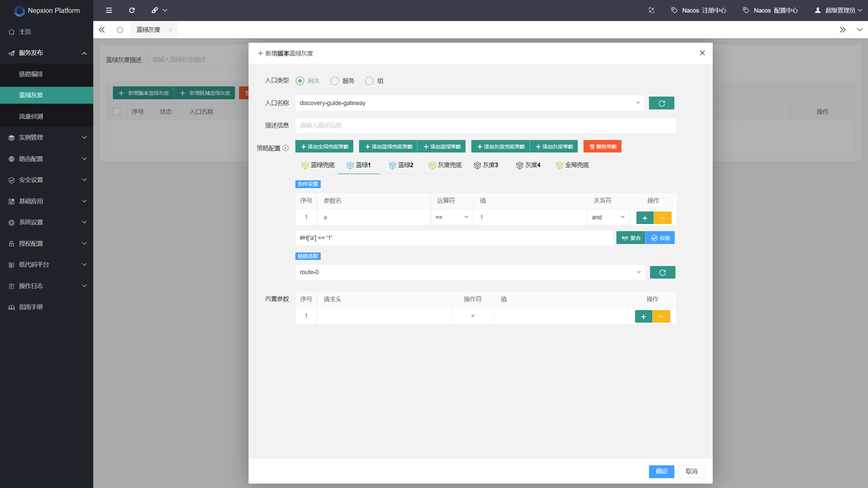This screenshot has width=868, height=488.
Task: Open the 'and' relation dropdown
Action: click(608, 217)
